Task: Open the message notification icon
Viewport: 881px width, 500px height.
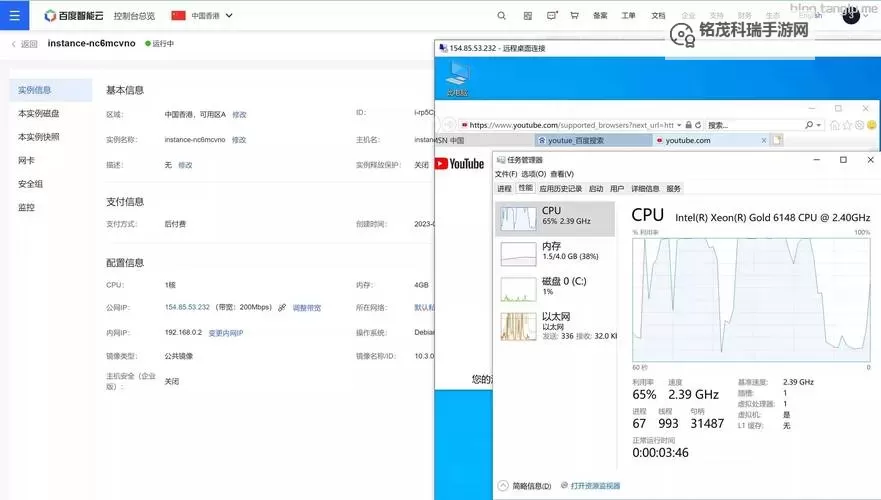Action: [552, 16]
